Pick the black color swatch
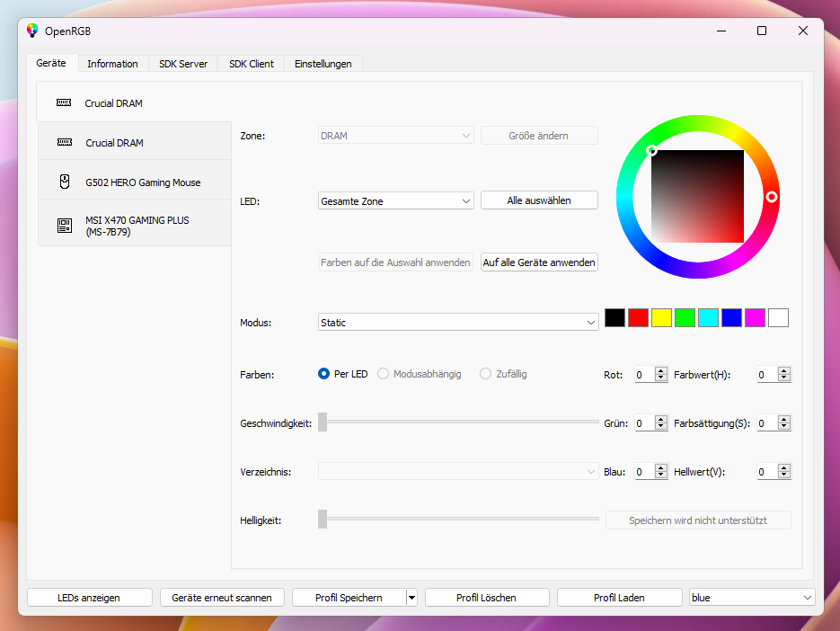Screen dimensions: 840x631 (x=615, y=318)
